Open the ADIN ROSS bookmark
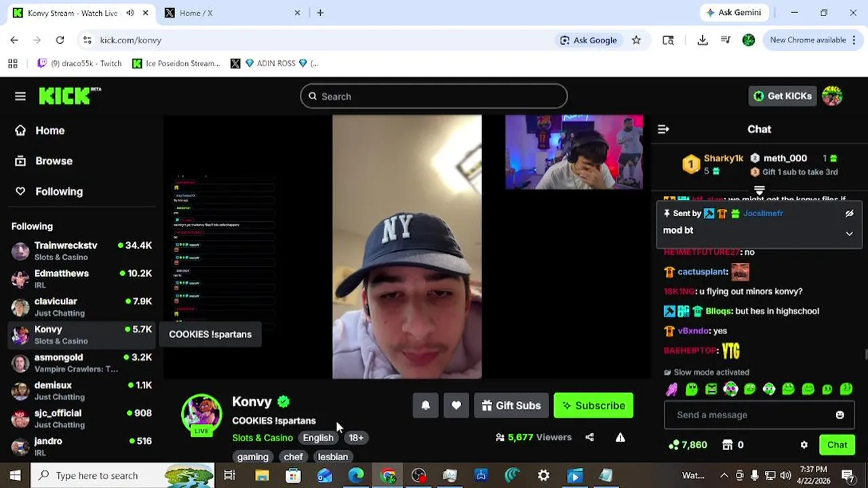 coord(275,63)
